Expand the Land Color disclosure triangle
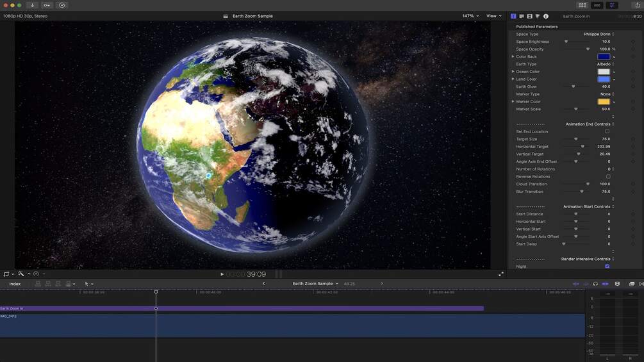The height and width of the screenshot is (362, 644). pyautogui.click(x=513, y=79)
